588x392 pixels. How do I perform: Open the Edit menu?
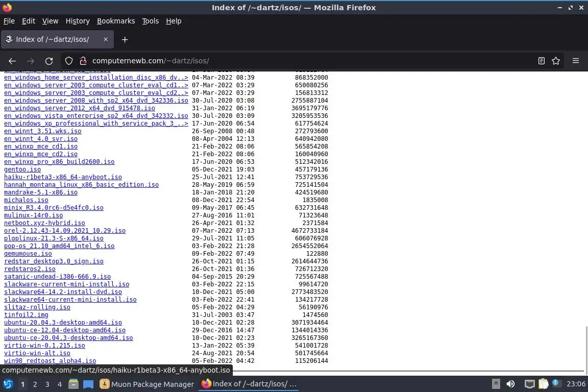pyautogui.click(x=29, y=21)
